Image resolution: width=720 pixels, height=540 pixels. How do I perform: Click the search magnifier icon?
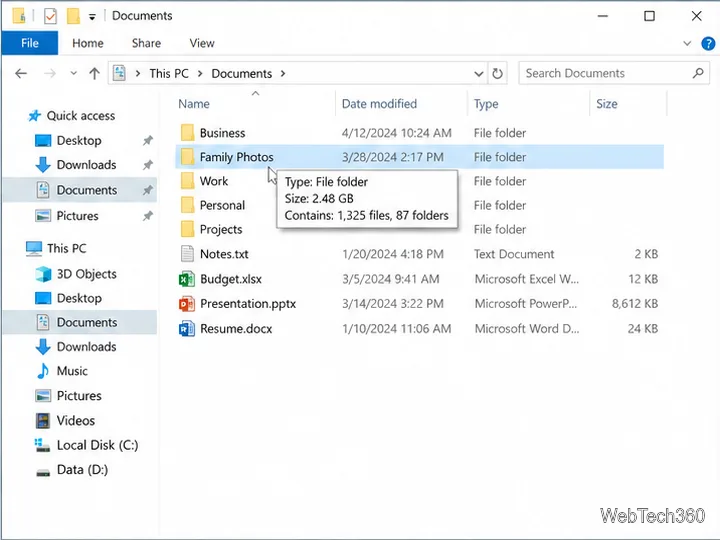tap(698, 73)
